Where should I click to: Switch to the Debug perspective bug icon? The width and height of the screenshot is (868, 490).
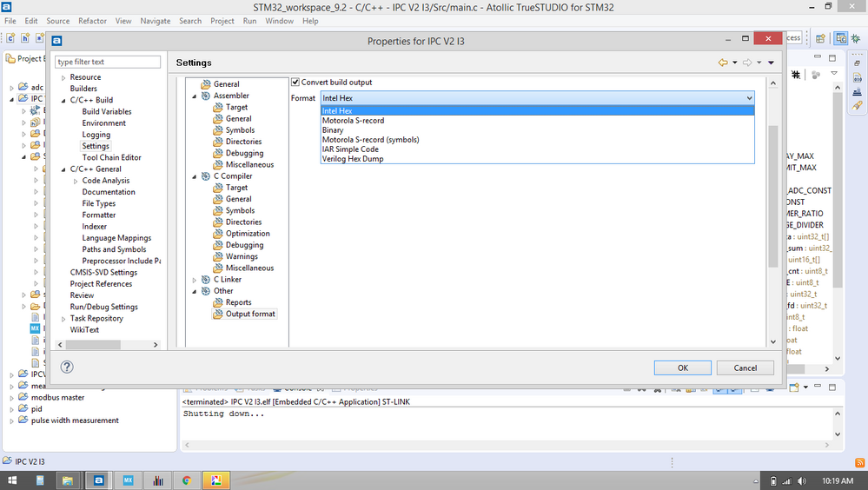click(856, 38)
